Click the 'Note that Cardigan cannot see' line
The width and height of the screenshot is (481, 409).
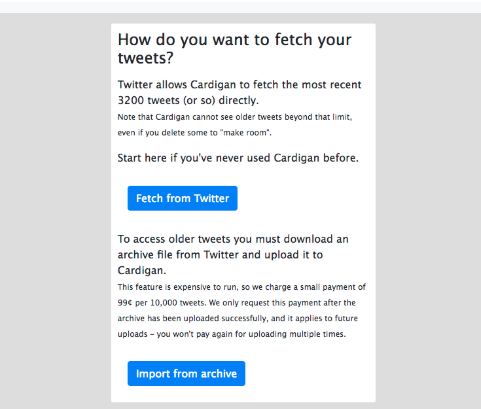click(235, 117)
